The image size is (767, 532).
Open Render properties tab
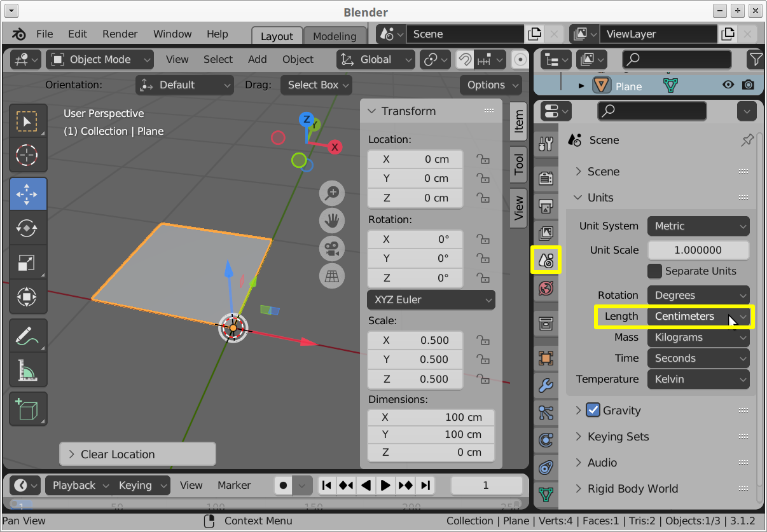(546, 177)
